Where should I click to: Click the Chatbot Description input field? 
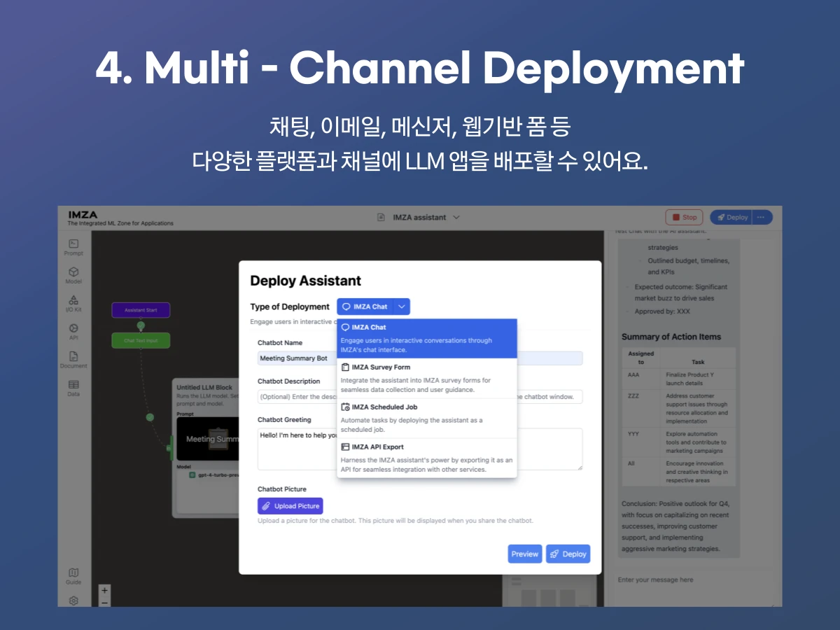coord(420,397)
